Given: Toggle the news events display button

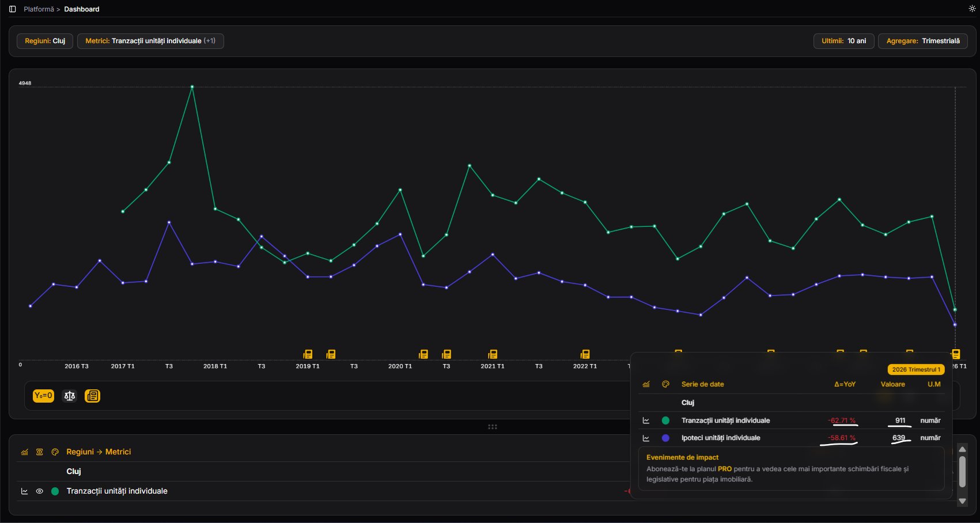Looking at the screenshot, I should coord(92,396).
